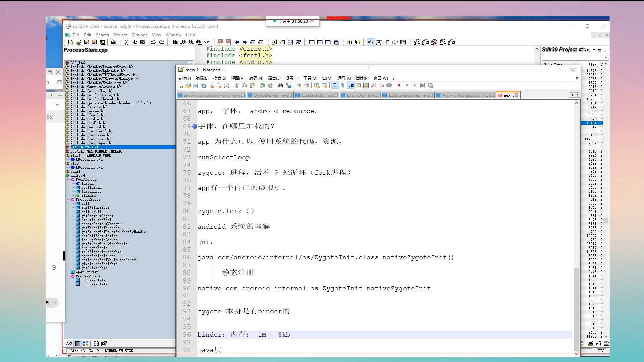The image size is (644, 362).
Task: Switch to ZygoteServer.java tab
Action: (x=270, y=95)
